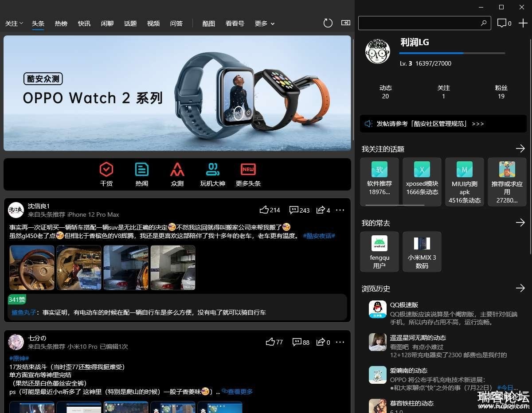Viewport: 532px width, 413px height.
Task: Switch to the 热榜 tab
Action: pyautogui.click(x=61, y=23)
